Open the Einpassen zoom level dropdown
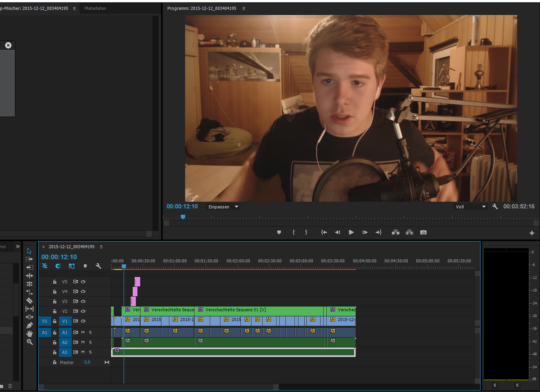This screenshot has height=392, width=540. pyautogui.click(x=223, y=207)
